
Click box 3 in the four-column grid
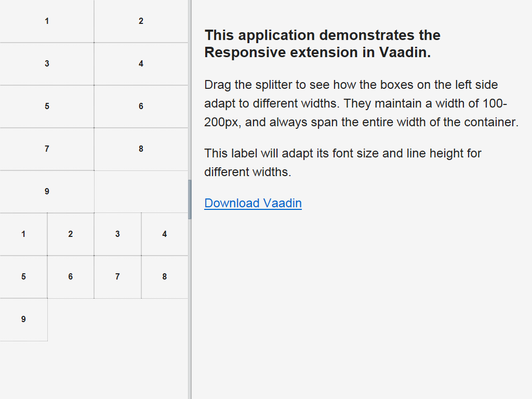tap(118, 234)
